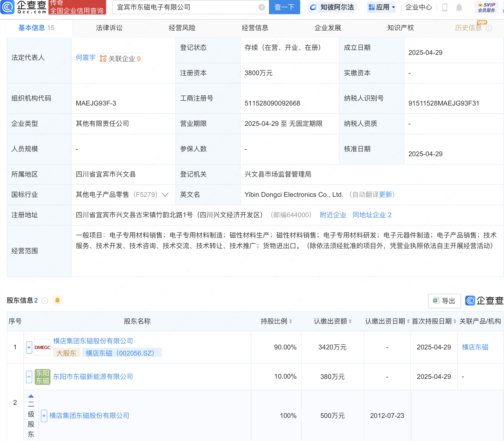
Task: Click the 导出 export button
Action: 444,301
